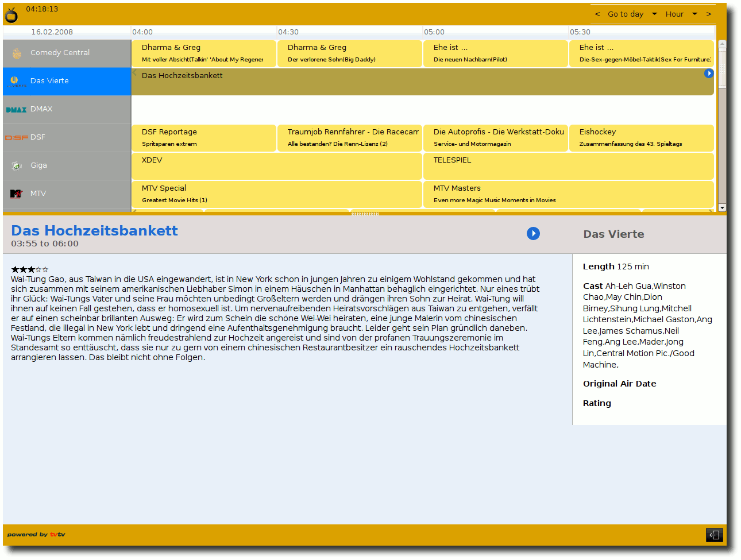Open Die Autoprofis Werkstatt-Doku program

point(496,138)
